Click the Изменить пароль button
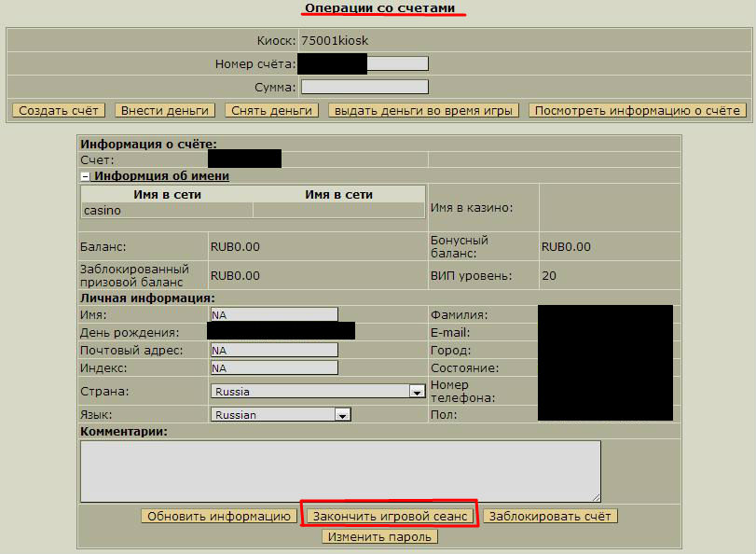 380,536
